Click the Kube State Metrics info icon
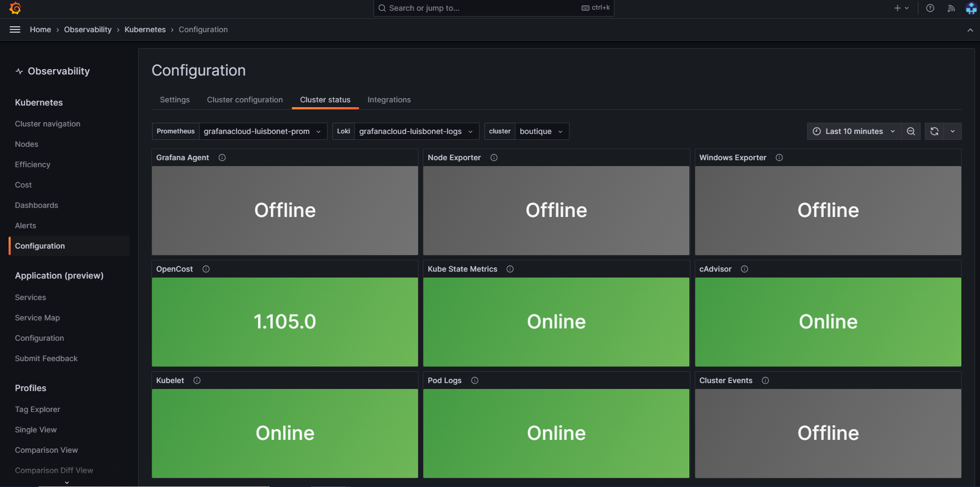The width and height of the screenshot is (980, 487). [510, 269]
